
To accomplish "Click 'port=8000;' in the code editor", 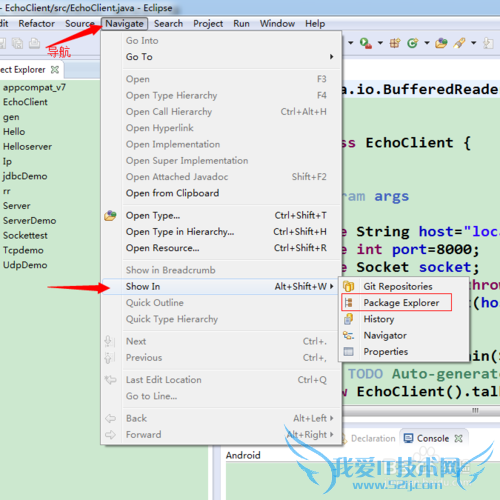I will pos(436,249).
